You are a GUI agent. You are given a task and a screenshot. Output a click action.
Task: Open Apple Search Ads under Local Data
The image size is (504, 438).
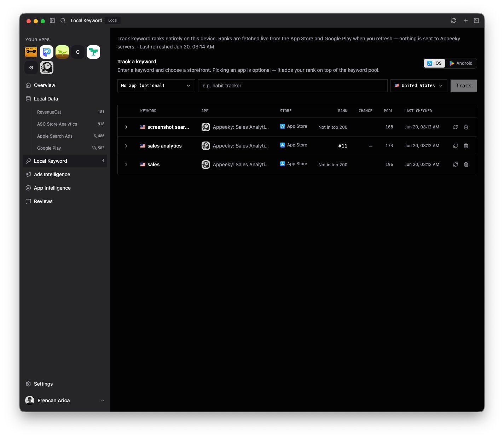[x=70, y=136]
